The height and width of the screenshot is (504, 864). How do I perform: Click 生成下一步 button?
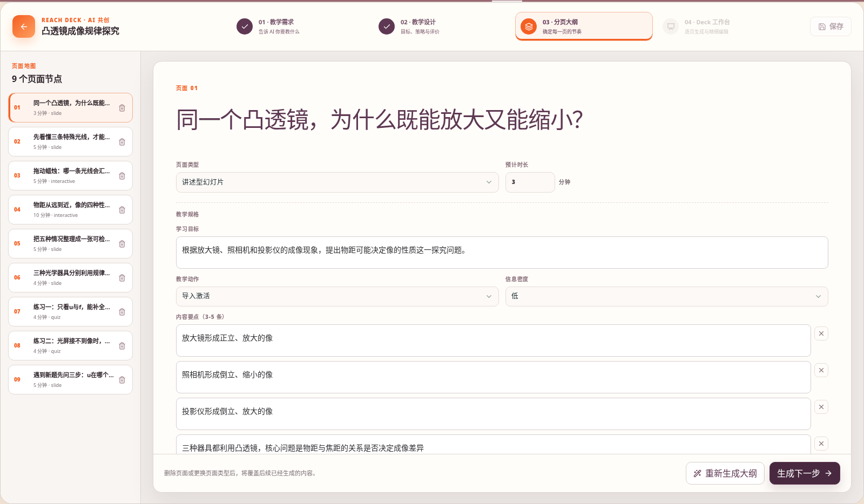coord(805,473)
